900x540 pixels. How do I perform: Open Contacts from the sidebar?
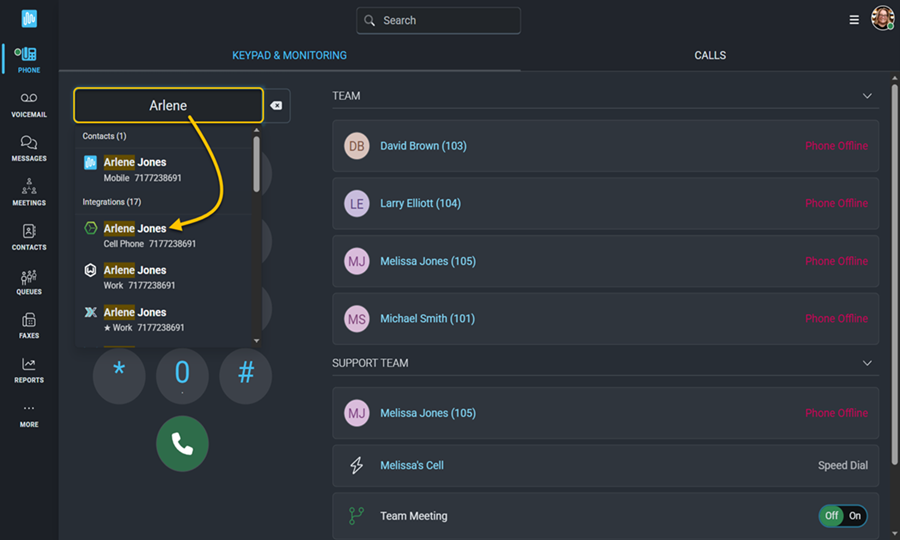(x=29, y=236)
